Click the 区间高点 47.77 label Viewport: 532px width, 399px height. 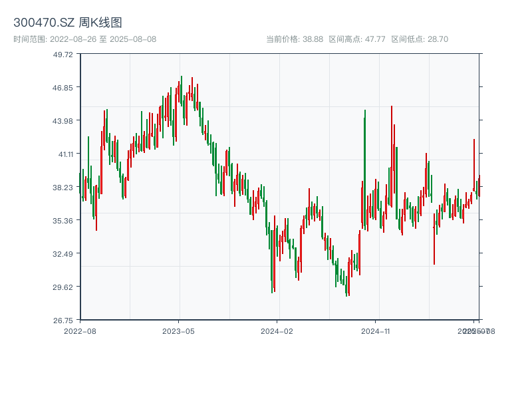pos(357,39)
